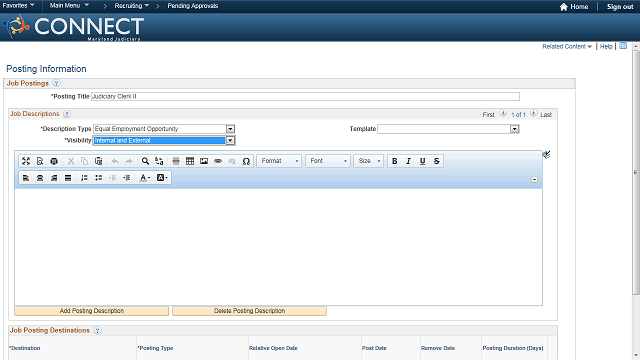
Task: Justify text alignment
Action: coord(68,178)
